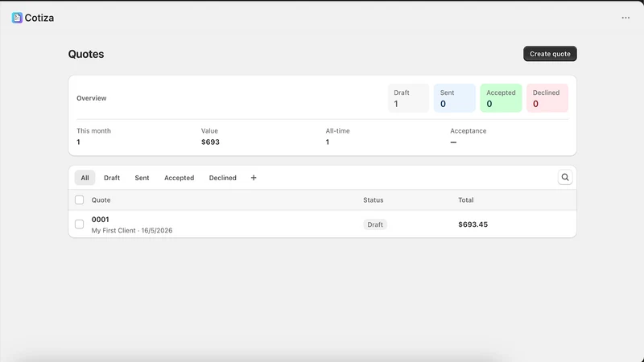
Task: Switch to the Declined tab
Action: [223, 178]
